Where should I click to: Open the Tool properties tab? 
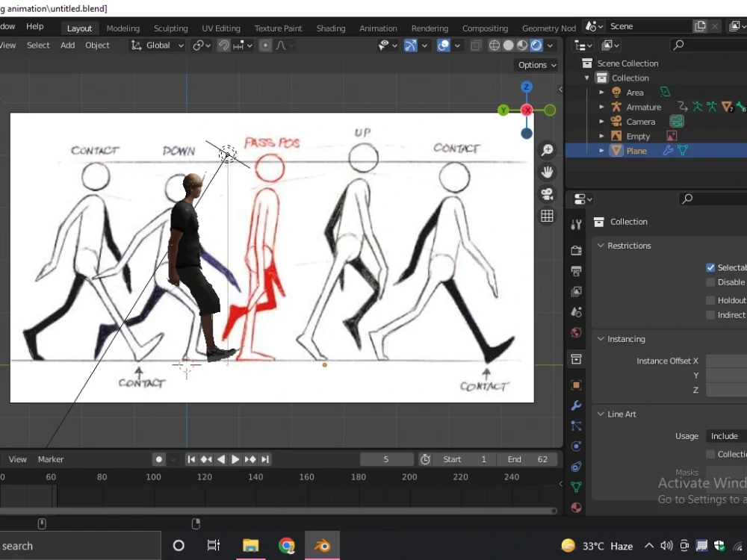576,224
